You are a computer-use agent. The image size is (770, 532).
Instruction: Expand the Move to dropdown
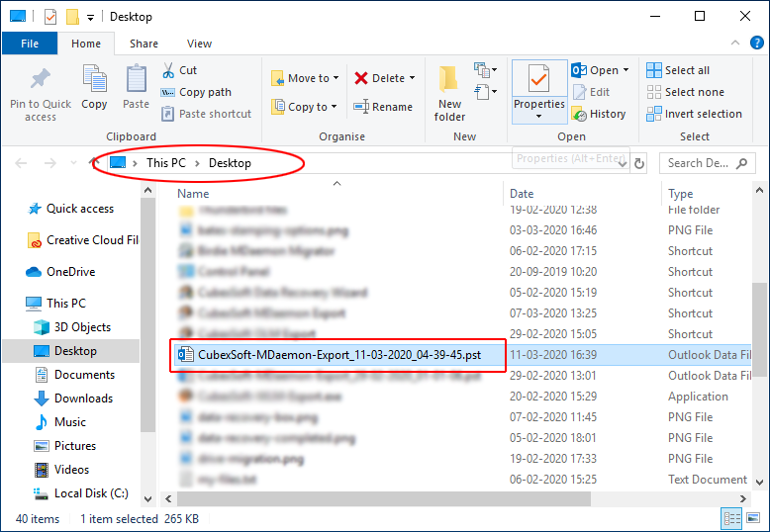click(x=336, y=78)
